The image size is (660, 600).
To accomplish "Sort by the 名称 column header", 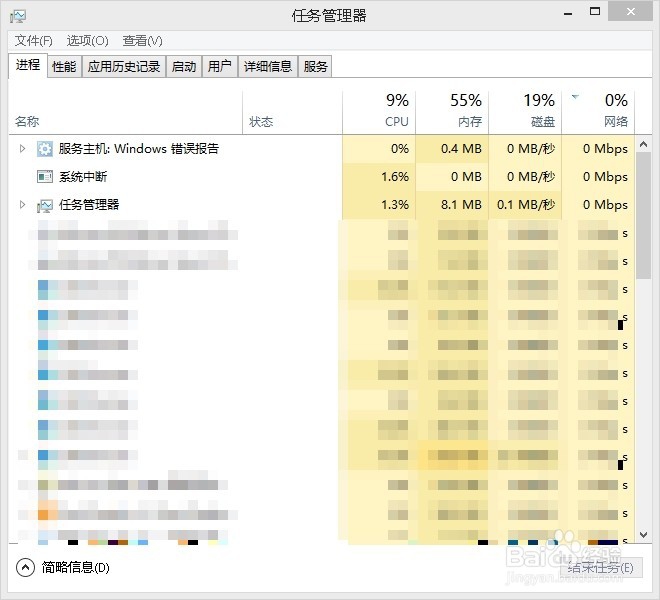I will click(125, 113).
